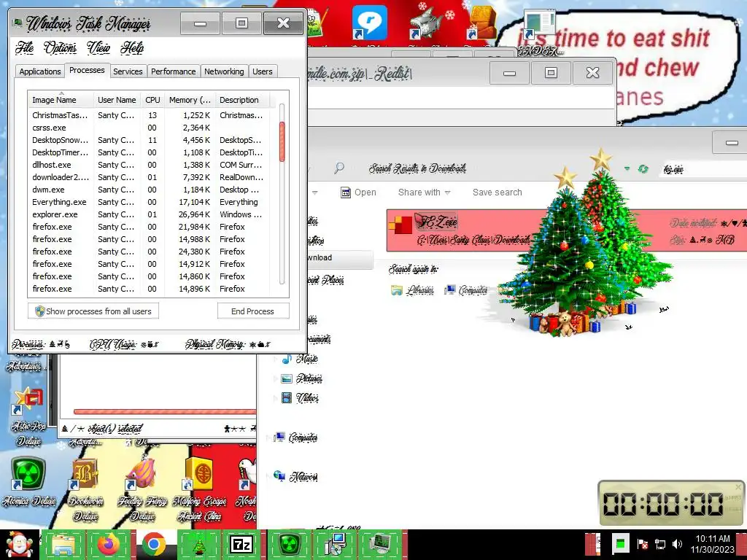Switch to the Applications tab
This screenshot has height=560, width=747.
point(40,71)
